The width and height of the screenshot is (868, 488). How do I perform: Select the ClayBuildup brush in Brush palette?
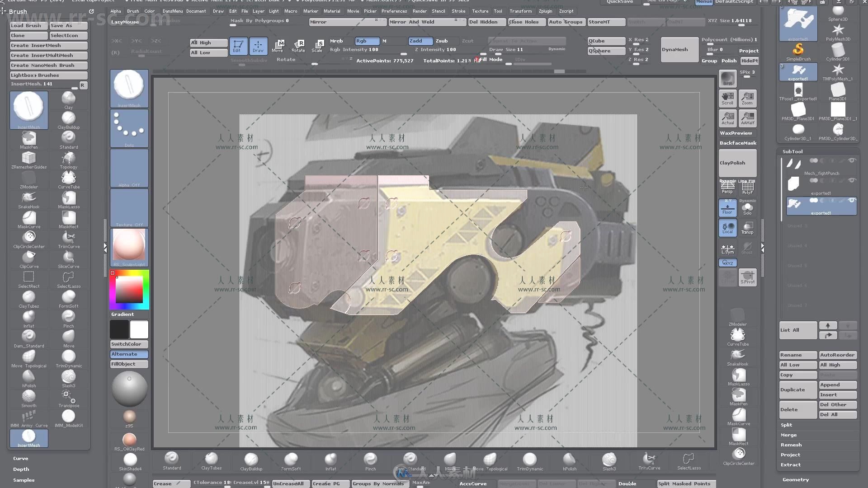coord(68,120)
